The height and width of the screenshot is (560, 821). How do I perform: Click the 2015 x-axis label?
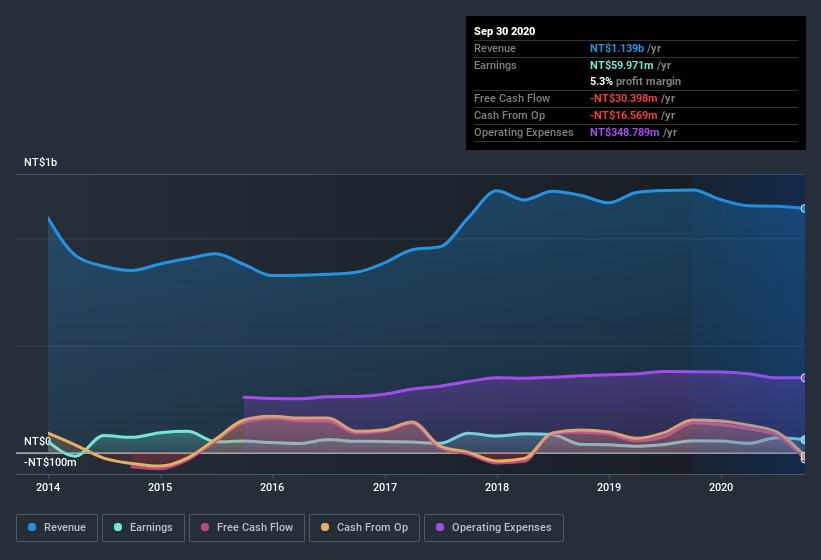160,487
